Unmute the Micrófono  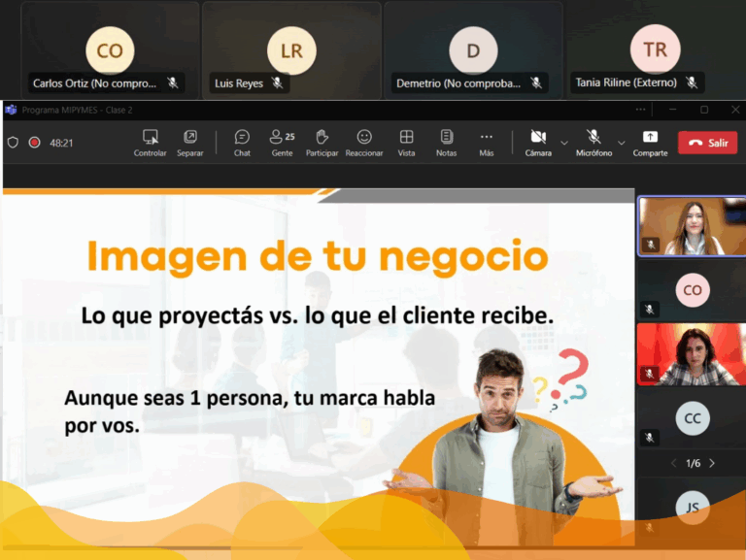[x=593, y=143]
